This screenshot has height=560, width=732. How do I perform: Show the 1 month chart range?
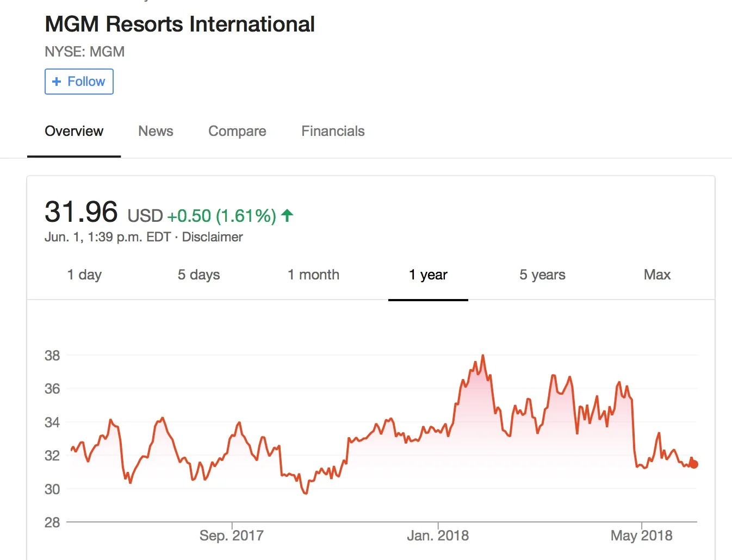tap(313, 275)
